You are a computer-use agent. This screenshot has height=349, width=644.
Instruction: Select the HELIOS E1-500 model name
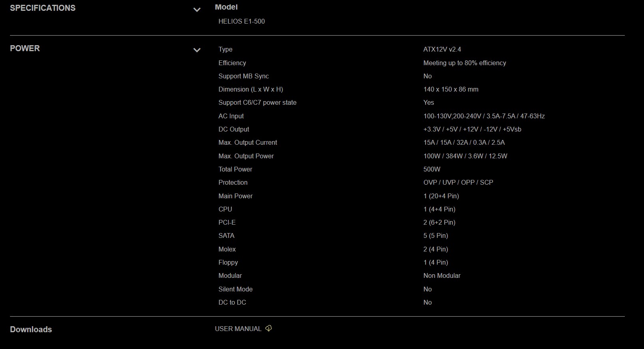click(x=242, y=22)
